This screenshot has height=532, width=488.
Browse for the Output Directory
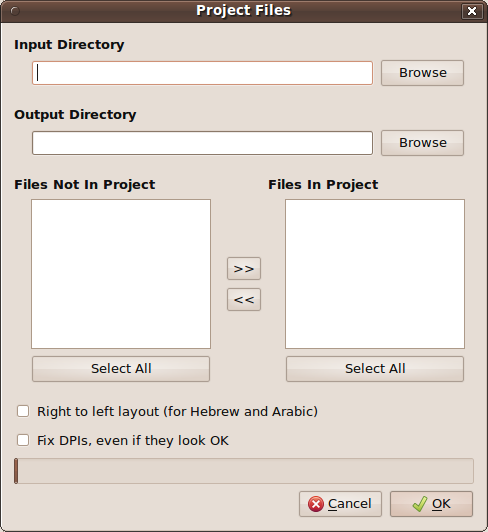[422, 143]
